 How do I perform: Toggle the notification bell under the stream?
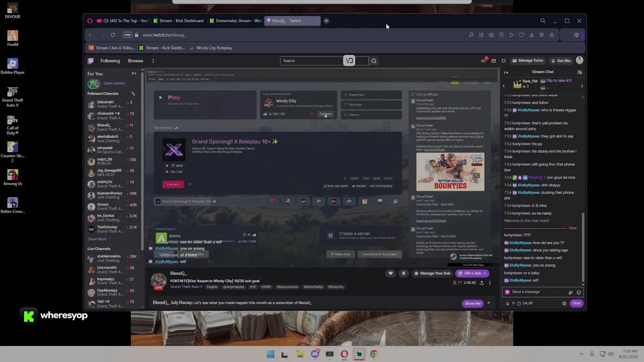pos(403,274)
